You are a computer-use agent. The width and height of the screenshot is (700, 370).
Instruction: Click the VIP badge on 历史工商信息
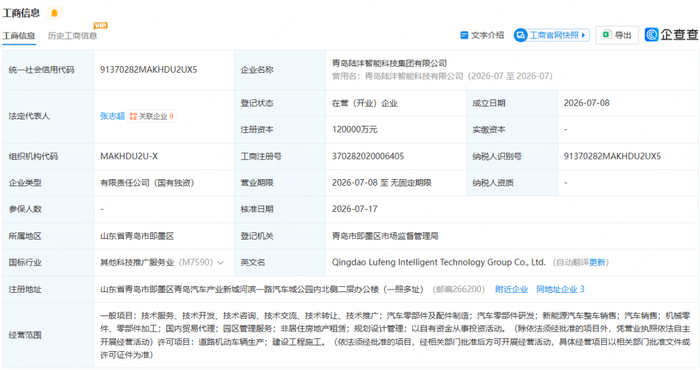[x=100, y=25]
